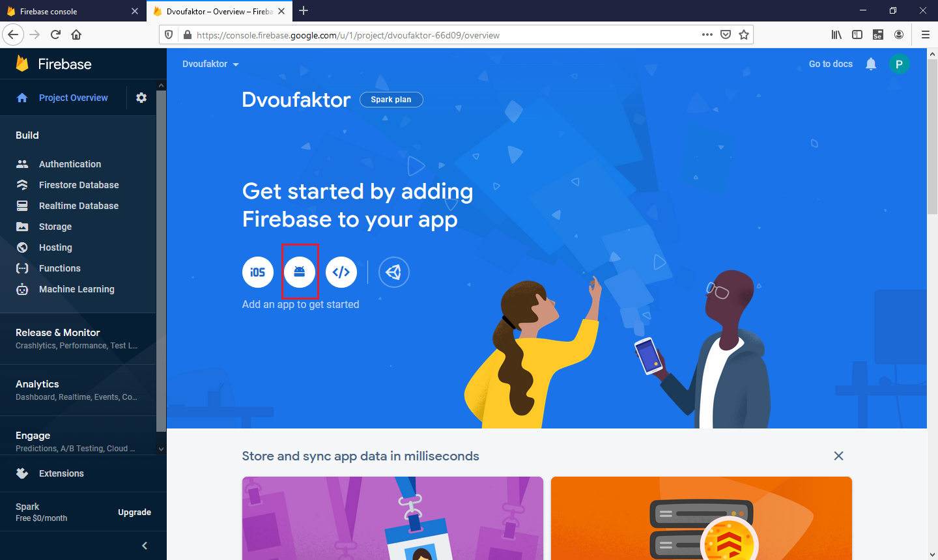The height and width of the screenshot is (560, 938).
Task: Add an iOS app to the project
Action: [x=258, y=272]
